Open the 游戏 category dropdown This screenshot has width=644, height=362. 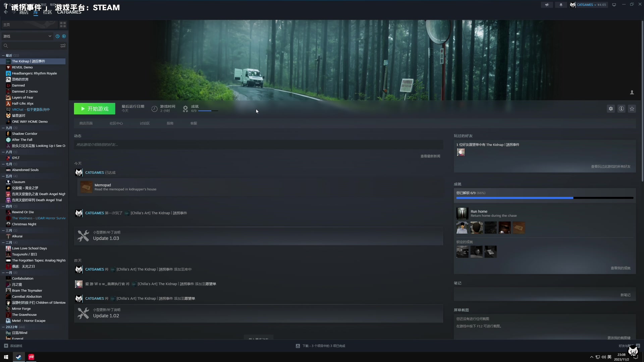point(27,36)
